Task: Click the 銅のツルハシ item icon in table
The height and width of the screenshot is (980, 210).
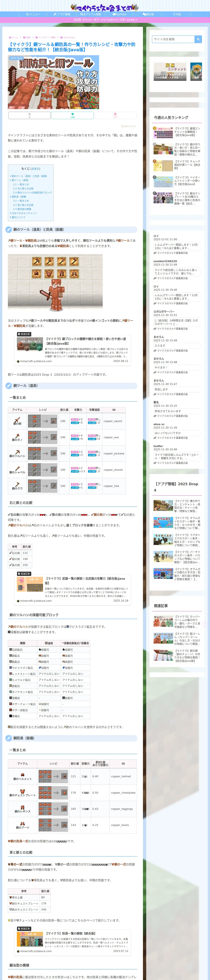Action: pyautogui.click(x=17, y=452)
